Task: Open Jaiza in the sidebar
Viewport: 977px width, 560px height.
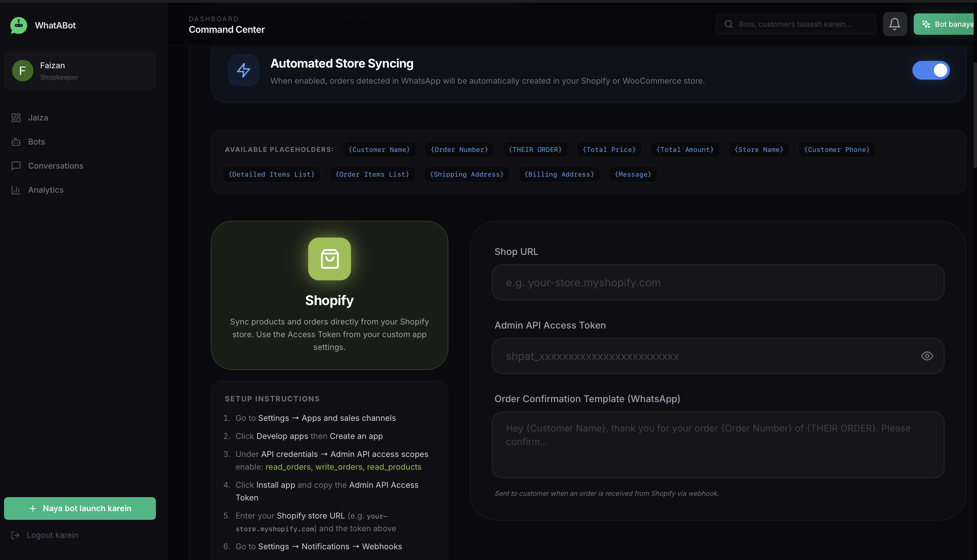Action: point(38,118)
